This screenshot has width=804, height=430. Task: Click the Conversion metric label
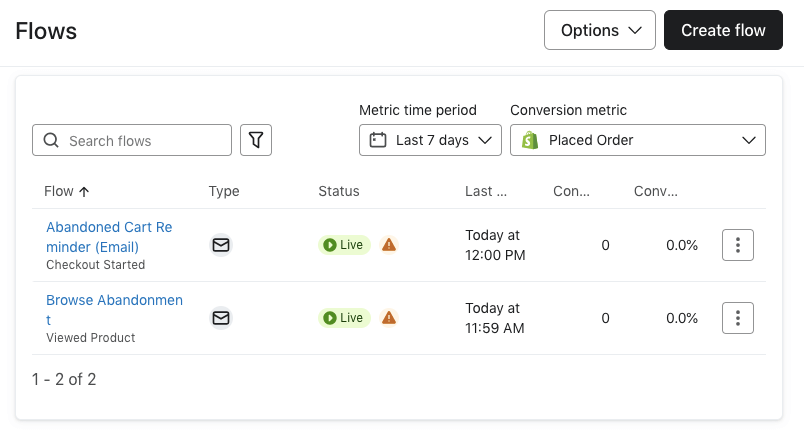(569, 110)
